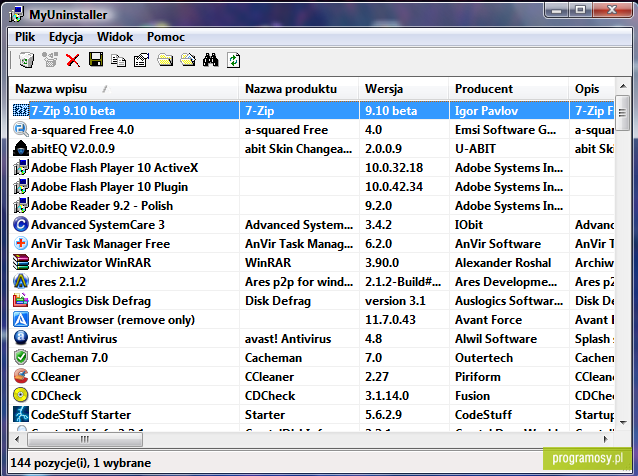Click the CDCheck disc icon

(x=21, y=395)
